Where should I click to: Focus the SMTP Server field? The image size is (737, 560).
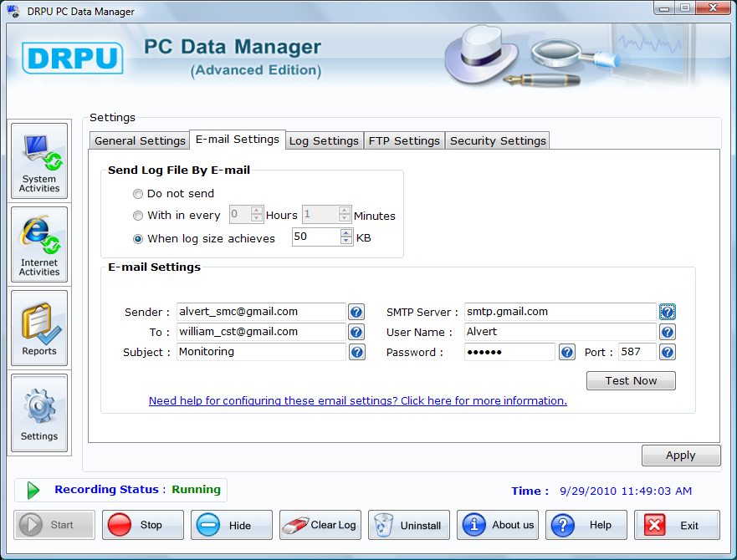point(560,312)
